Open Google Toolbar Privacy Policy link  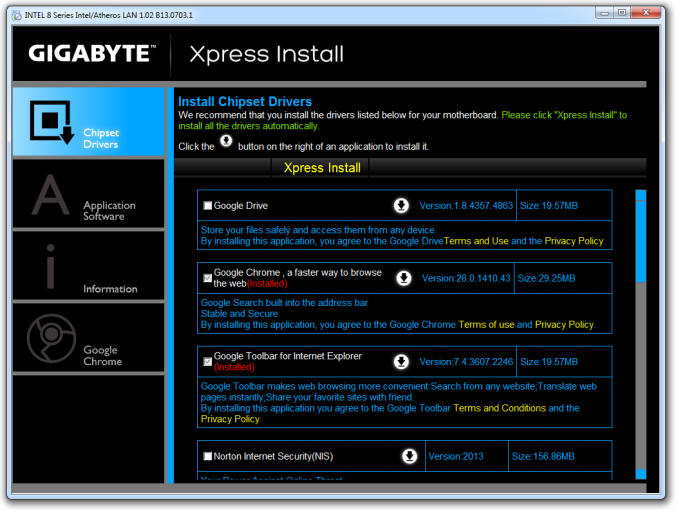[230, 419]
